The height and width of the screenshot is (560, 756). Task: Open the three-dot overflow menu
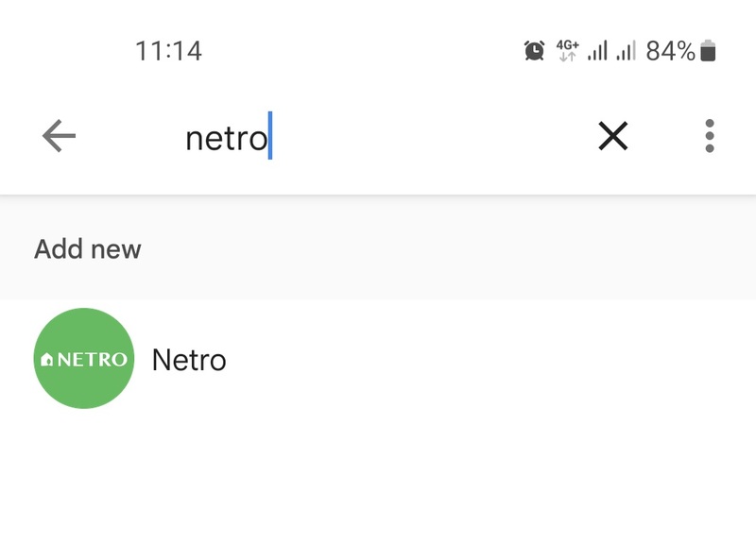click(710, 136)
